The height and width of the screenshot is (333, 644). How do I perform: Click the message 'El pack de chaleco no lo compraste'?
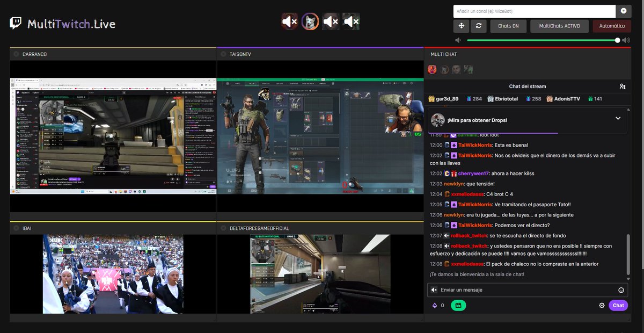(x=542, y=264)
